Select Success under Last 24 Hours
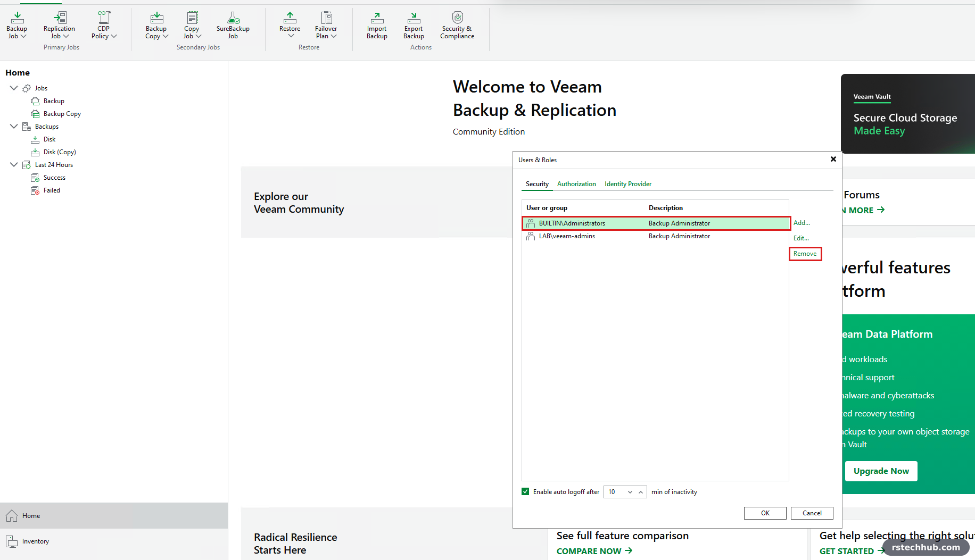This screenshot has width=975, height=560. tap(54, 178)
